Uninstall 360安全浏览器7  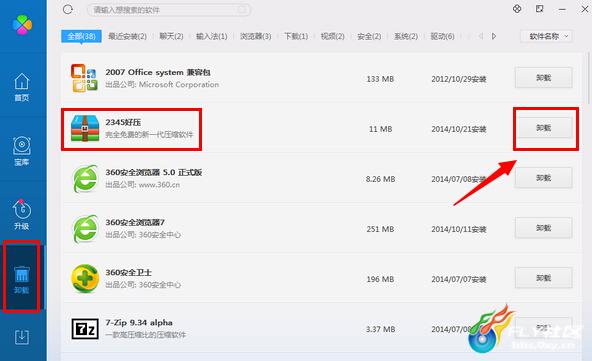tap(544, 228)
